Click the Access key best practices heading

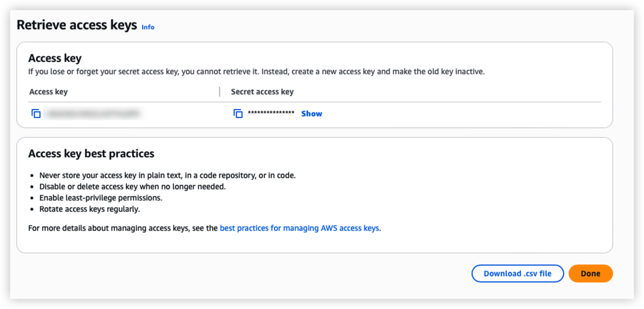(x=91, y=153)
